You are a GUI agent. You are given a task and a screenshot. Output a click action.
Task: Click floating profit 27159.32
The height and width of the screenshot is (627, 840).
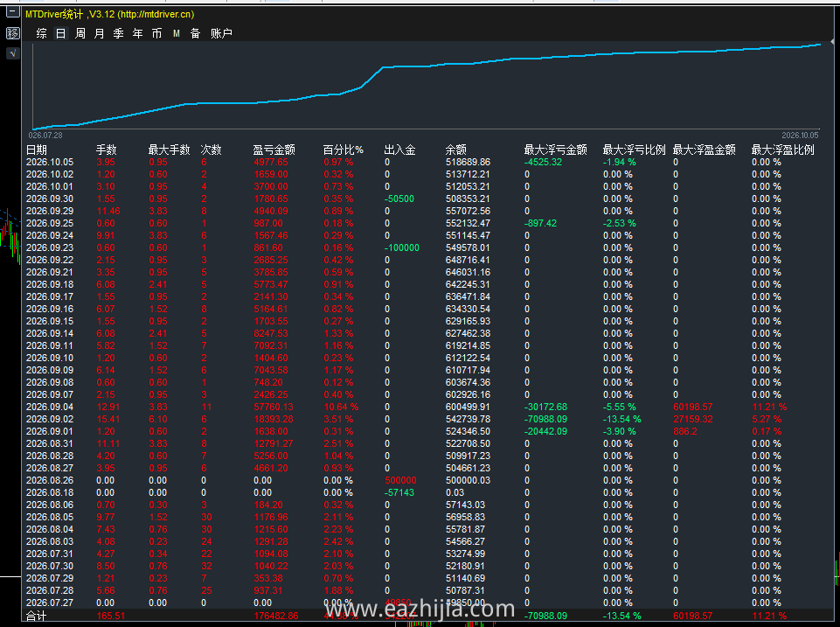693,420
